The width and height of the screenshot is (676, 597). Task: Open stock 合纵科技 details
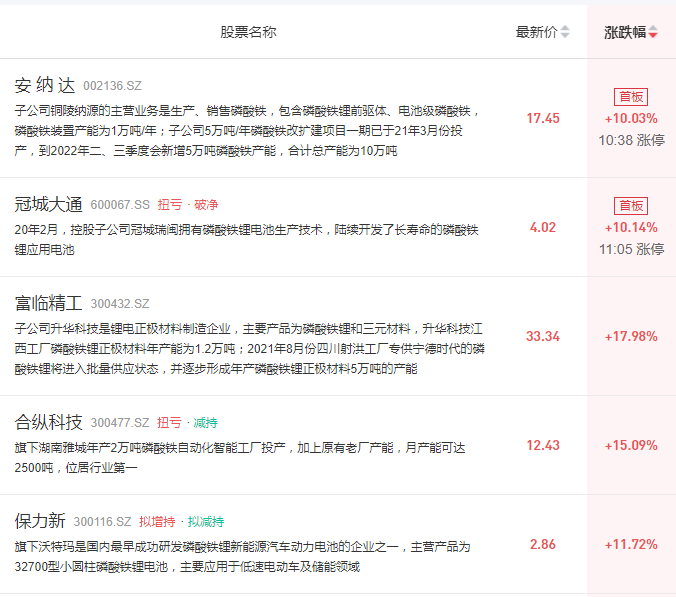click(48, 422)
